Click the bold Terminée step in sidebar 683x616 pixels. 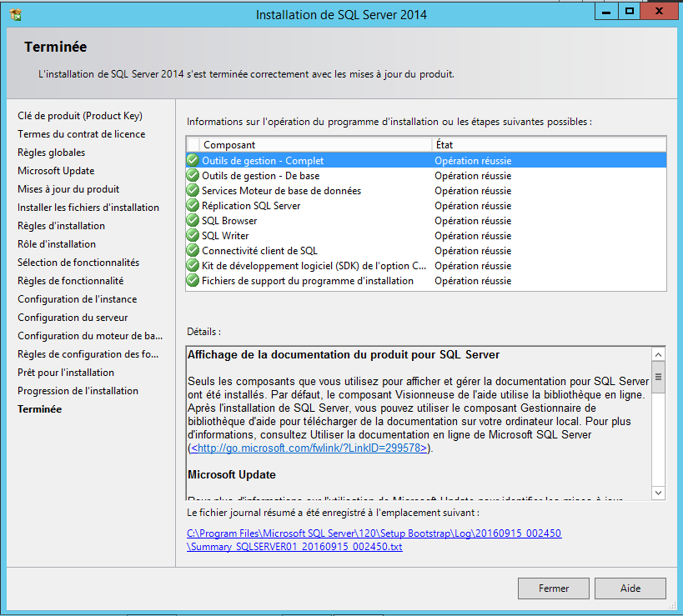pos(40,409)
